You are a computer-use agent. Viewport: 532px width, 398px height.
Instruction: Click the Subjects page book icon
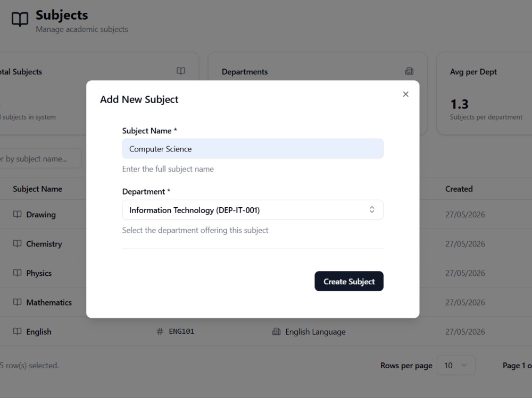(x=20, y=19)
